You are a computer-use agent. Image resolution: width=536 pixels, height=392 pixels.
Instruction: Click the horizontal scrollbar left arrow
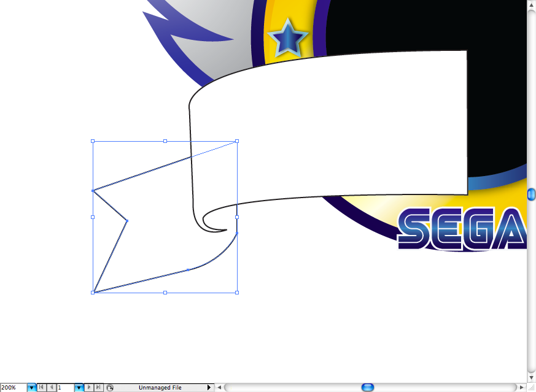click(220, 388)
